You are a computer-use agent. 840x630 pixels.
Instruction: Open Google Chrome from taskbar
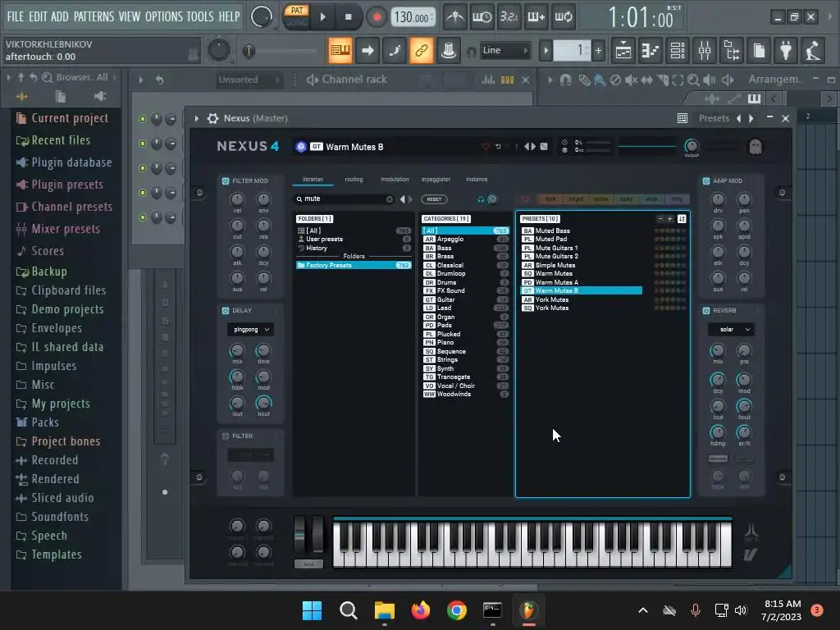click(456, 610)
